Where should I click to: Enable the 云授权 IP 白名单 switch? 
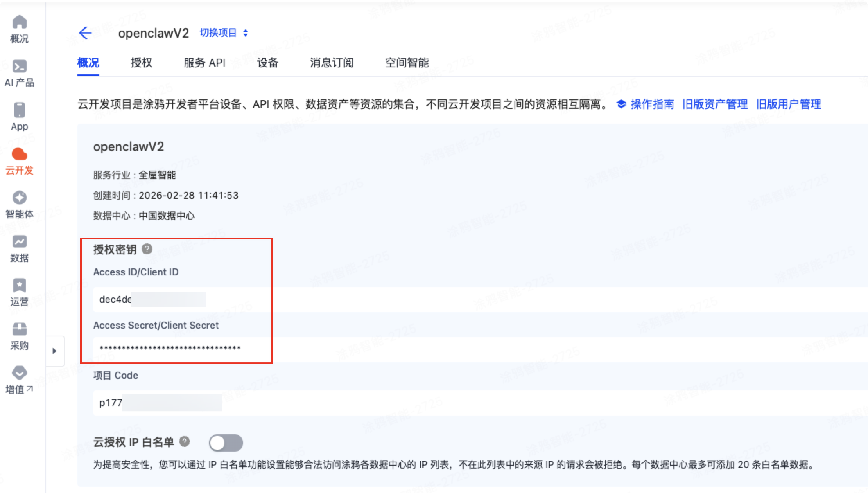point(226,443)
